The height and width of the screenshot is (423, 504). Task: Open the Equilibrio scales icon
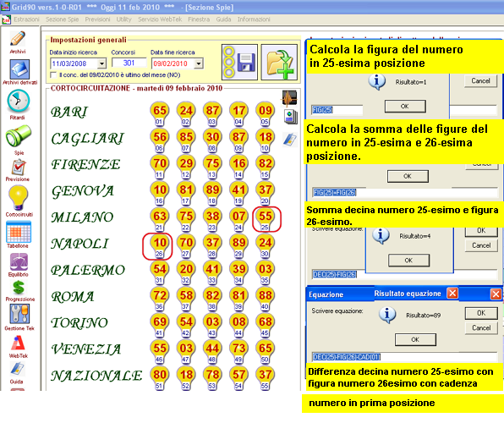pos(19,262)
